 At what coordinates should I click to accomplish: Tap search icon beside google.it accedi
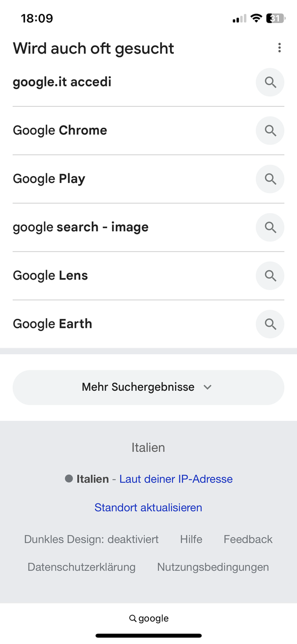pos(270,82)
